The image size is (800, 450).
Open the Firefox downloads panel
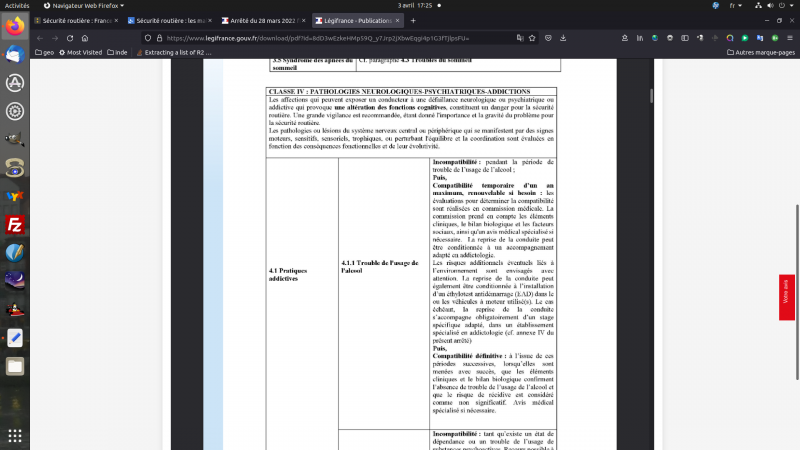pyautogui.click(x=563, y=38)
